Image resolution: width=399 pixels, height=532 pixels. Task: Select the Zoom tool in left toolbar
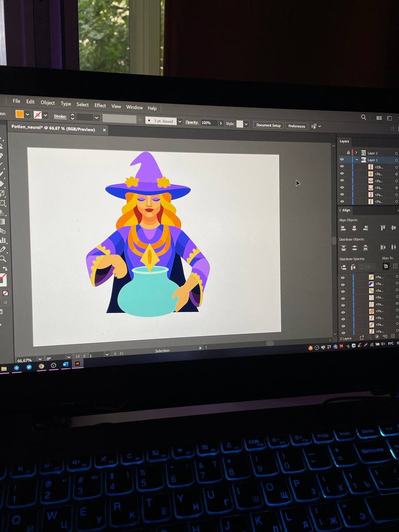pyautogui.click(x=4, y=258)
